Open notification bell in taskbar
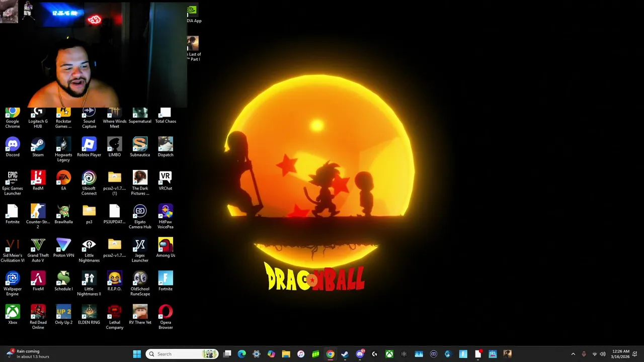The height and width of the screenshot is (362, 644). coord(635,354)
